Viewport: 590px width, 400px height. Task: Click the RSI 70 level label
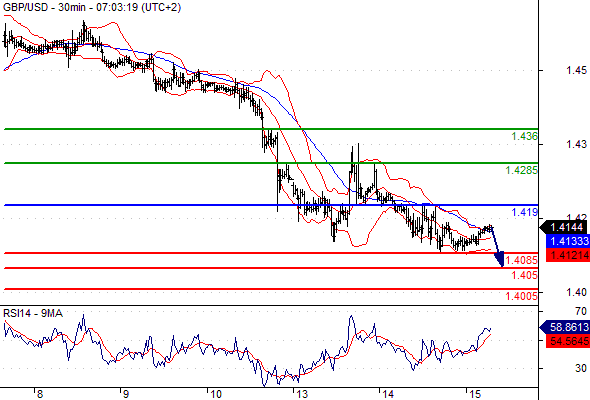(x=581, y=311)
